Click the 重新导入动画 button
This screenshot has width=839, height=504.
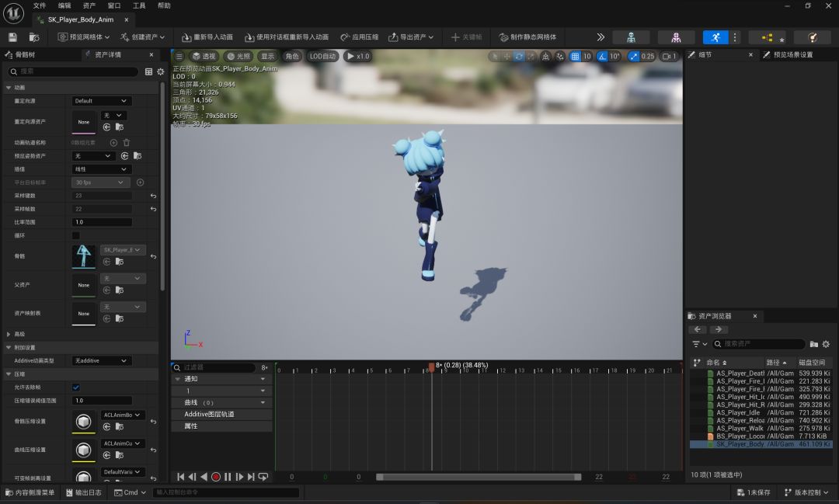(207, 37)
